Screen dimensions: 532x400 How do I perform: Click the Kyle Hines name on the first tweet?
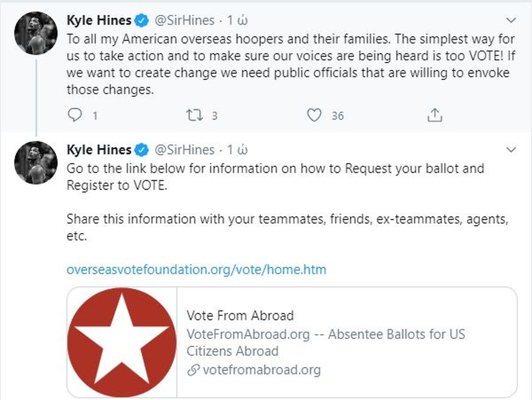tap(99, 20)
